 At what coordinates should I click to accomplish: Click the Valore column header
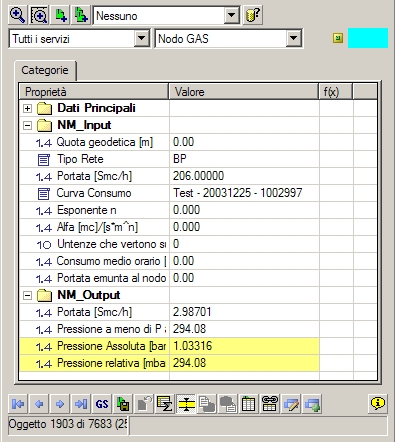pos(243,92)
